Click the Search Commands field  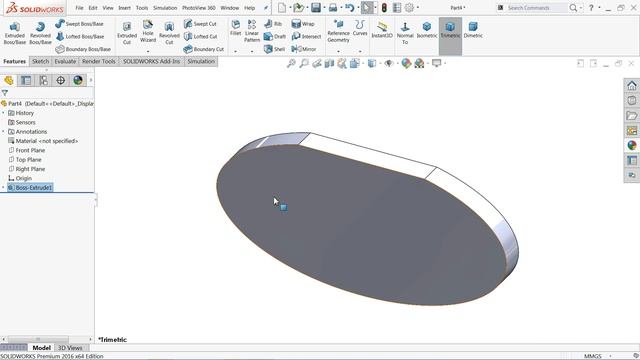536,8
